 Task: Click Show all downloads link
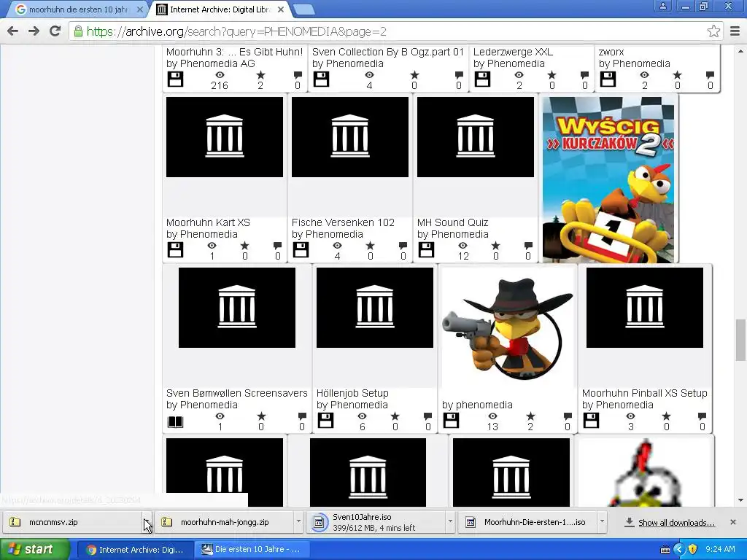click(x=676, y=522)
